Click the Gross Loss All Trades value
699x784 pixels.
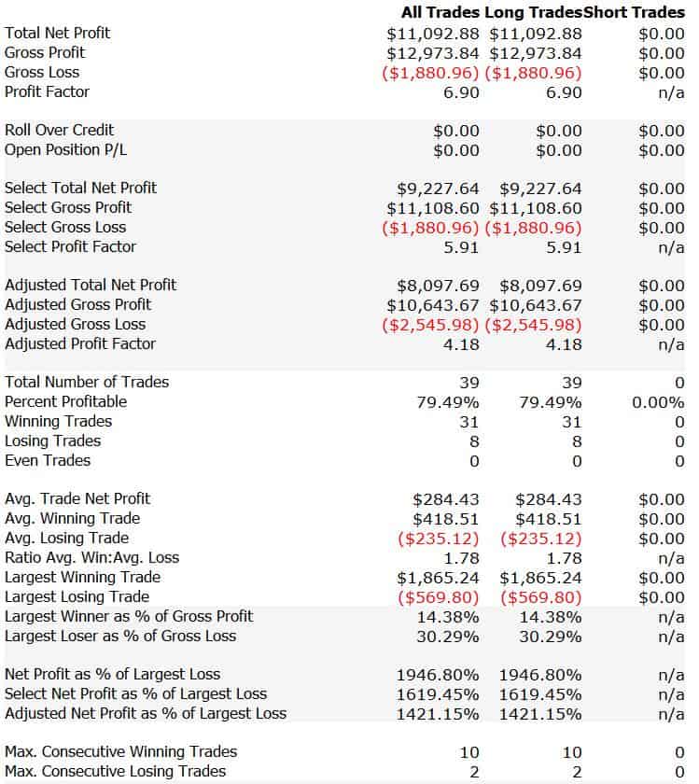coord(430,73)
